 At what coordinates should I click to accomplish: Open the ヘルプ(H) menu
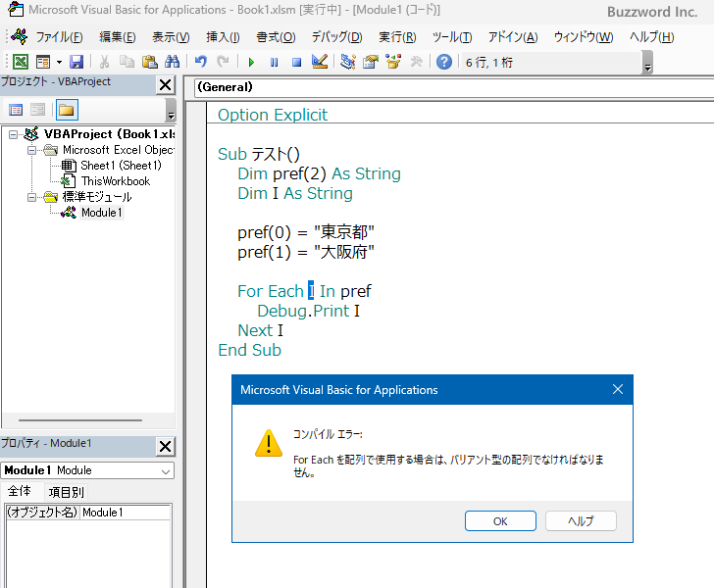(651, 37)
